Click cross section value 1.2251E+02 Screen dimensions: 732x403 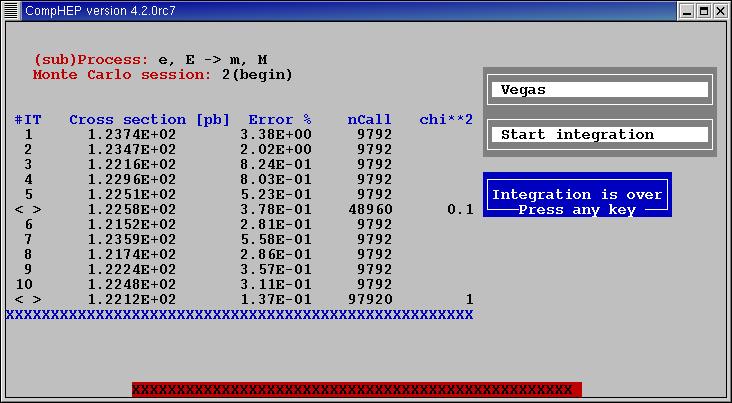(132, 194)
